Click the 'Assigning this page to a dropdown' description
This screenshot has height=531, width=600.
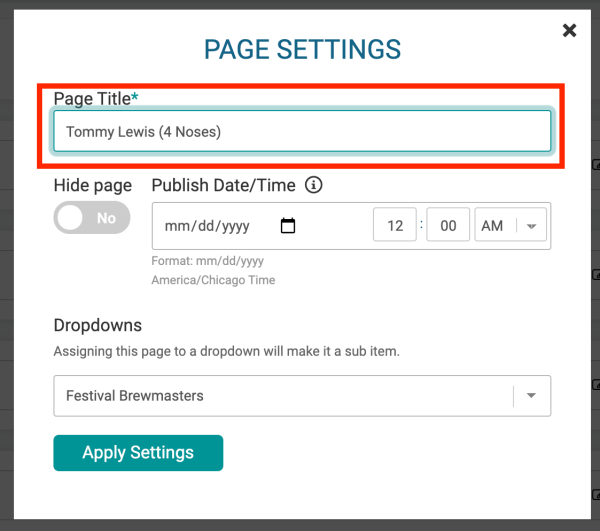(x=227, y=351)
